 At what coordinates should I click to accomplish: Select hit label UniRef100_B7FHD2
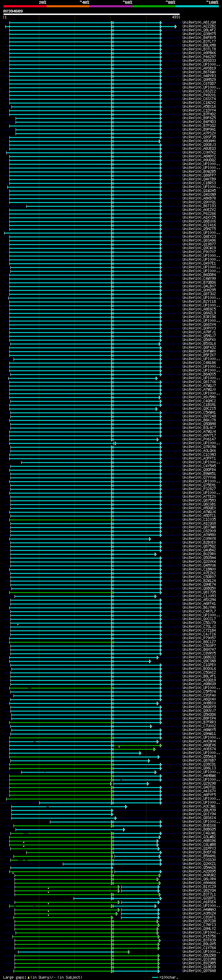coord(199,114)
